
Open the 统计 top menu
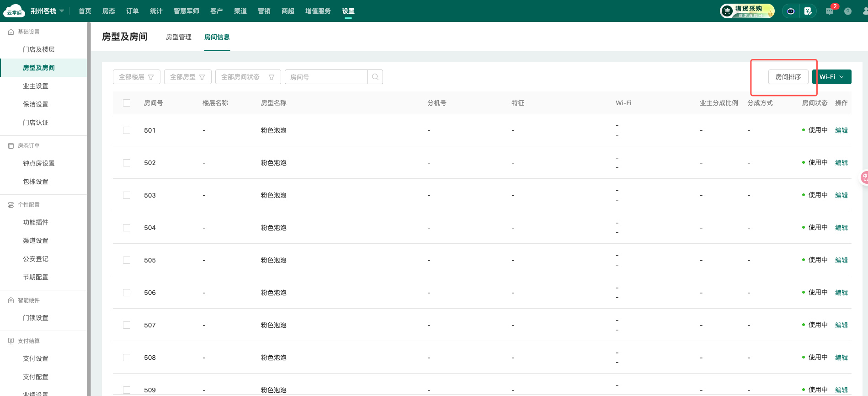pyautogui.click(x=156, y=11)
